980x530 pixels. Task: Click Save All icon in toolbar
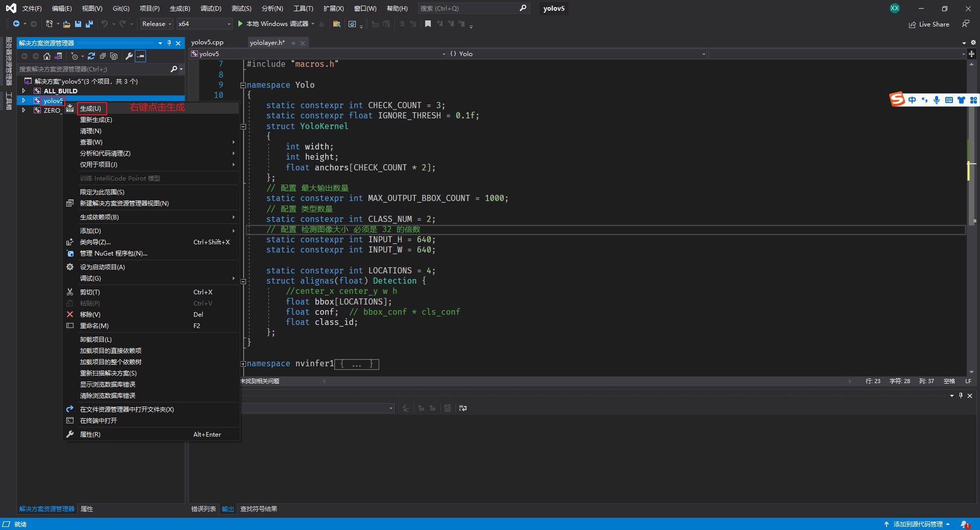pyautogui.click(x=89, y=24)
